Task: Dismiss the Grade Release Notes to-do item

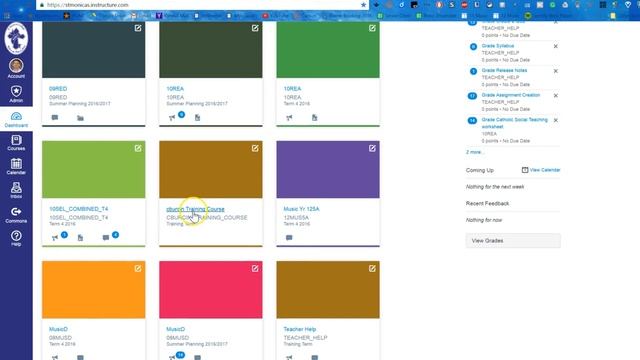Action: [x=556, y=71]
